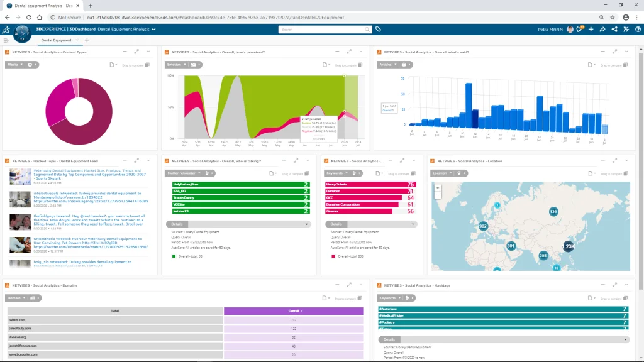Select the Dental Equipment dashboard tab
This screenshot has height=362, width=644.
pyautogui.click(x=56, y=40)
